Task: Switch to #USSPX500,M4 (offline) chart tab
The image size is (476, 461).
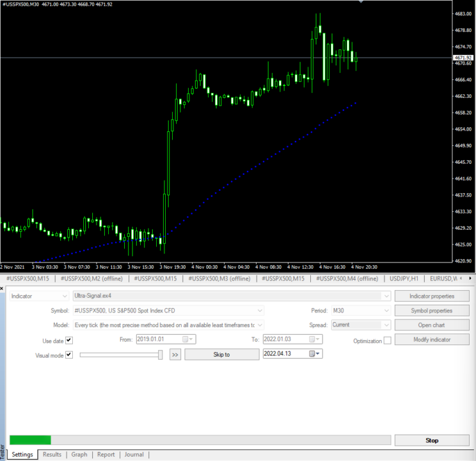Action: click(347, 279)
